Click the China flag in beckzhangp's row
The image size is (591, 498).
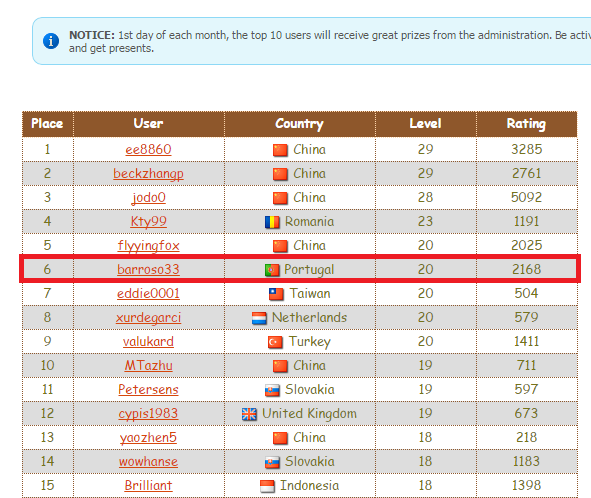pos(280,174)
